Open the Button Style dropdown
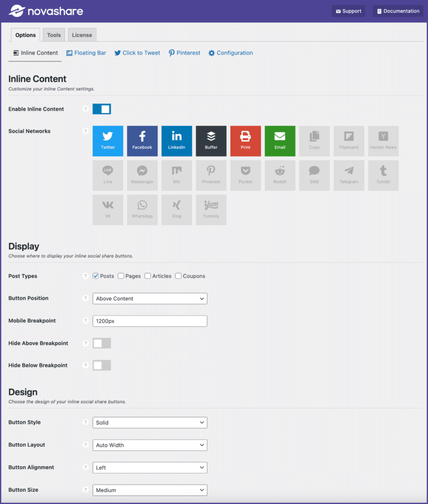The width and height of the screenshot is (428, 504). [x=150, y=423]
